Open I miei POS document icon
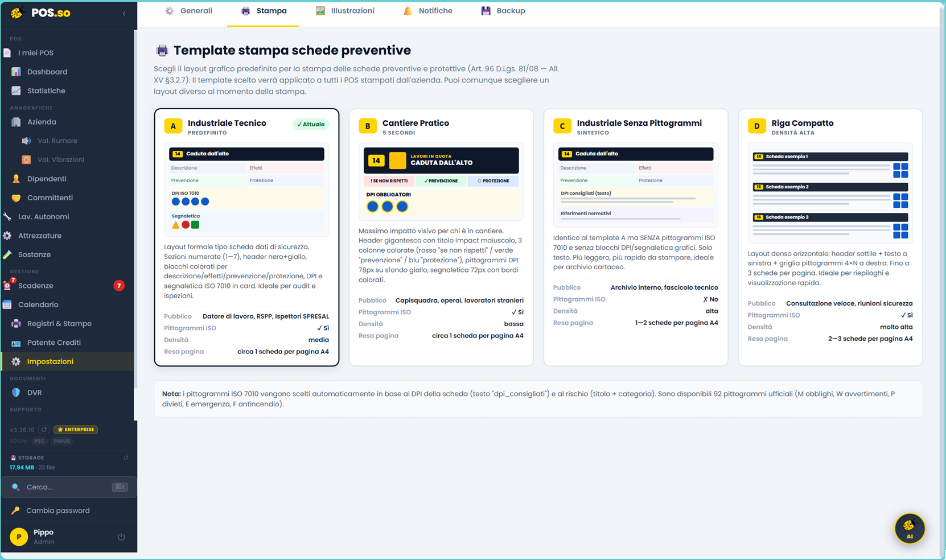Screen dimensions: 946x560 pyautogui.click(x=7, y=53)
